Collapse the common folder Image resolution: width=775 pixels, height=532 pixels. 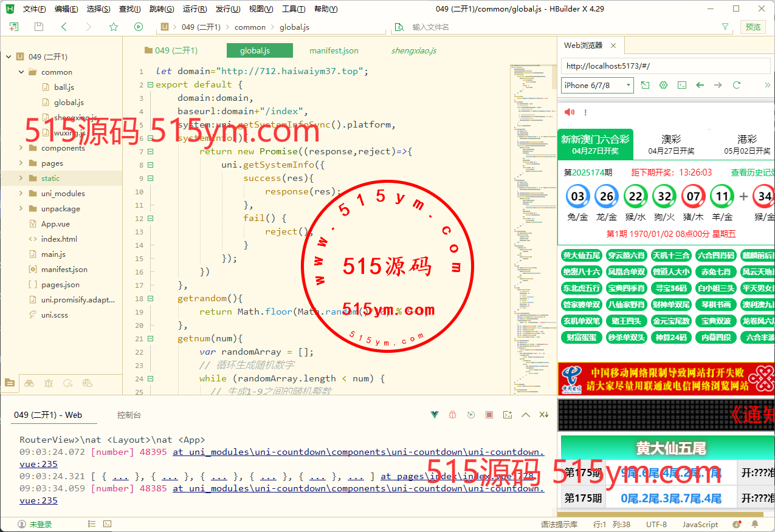(x=22, y=72)
